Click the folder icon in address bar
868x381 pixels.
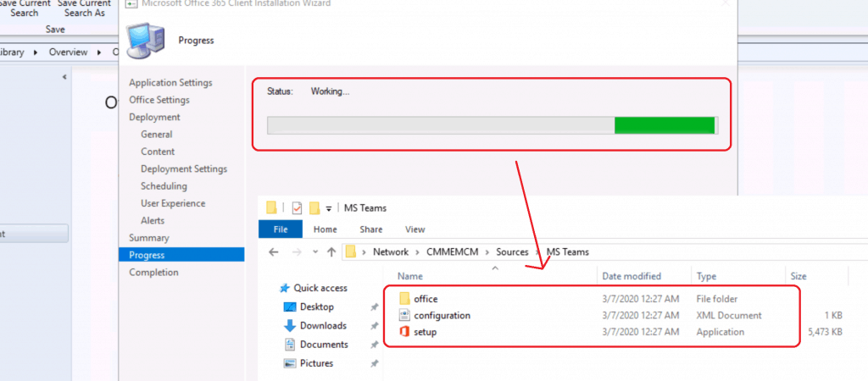(x=350, y=252)
